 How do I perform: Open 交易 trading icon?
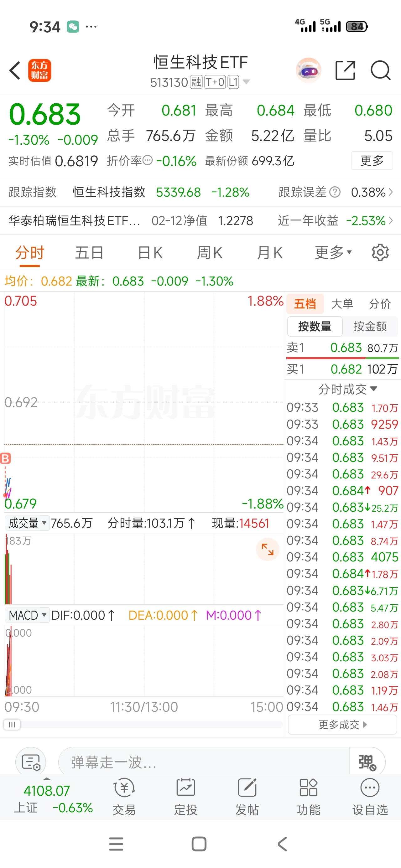[124, 797]
